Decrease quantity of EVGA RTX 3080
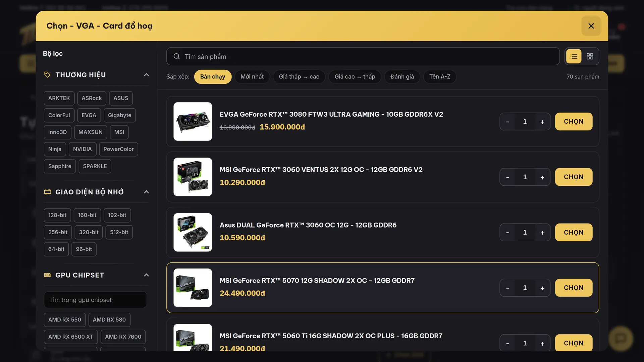644x362 pixels. (x=507, y=122)
